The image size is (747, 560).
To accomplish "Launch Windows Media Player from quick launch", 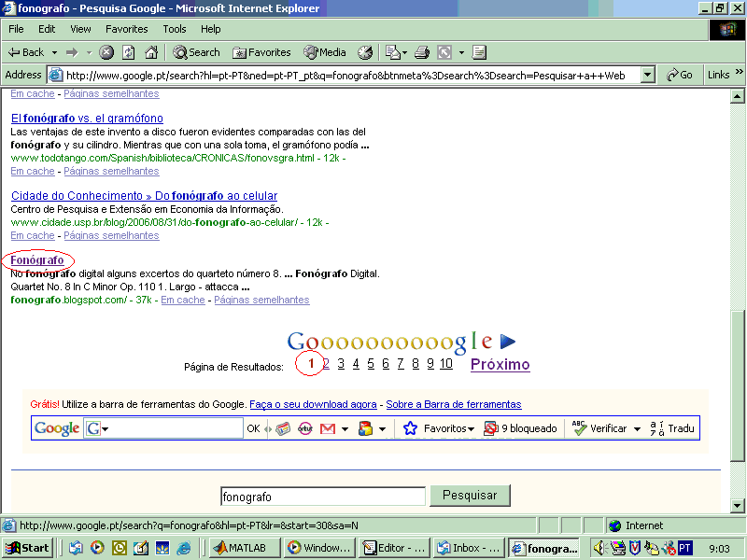I will pos(97,548).
